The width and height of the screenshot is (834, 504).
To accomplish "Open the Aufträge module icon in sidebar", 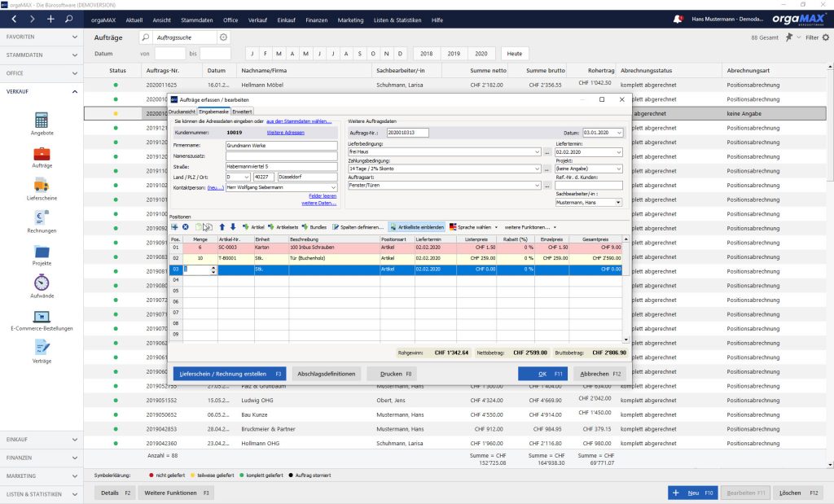I will (42, 154).
